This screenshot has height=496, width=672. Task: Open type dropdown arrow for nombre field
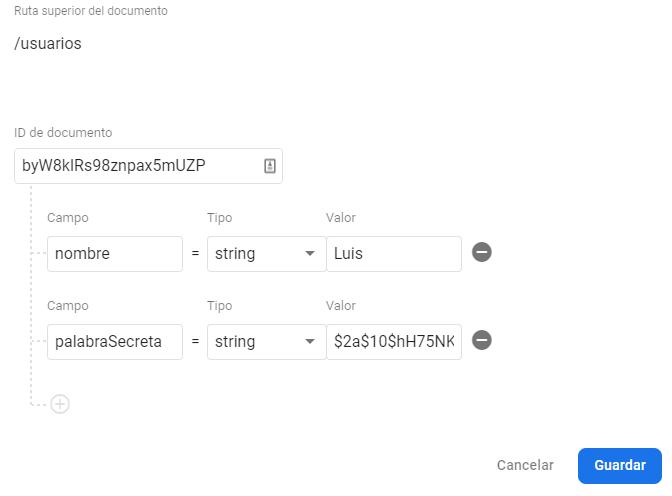(x=310, y=254)
